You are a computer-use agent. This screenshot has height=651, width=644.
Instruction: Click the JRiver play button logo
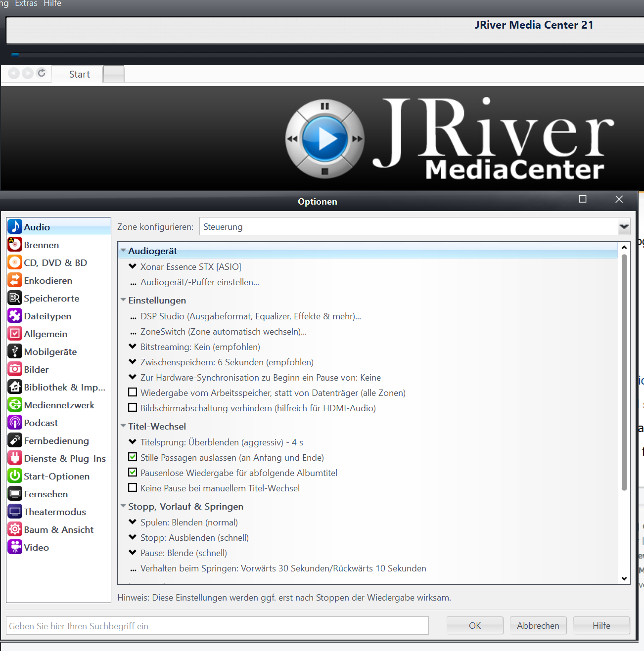[324, 139]
